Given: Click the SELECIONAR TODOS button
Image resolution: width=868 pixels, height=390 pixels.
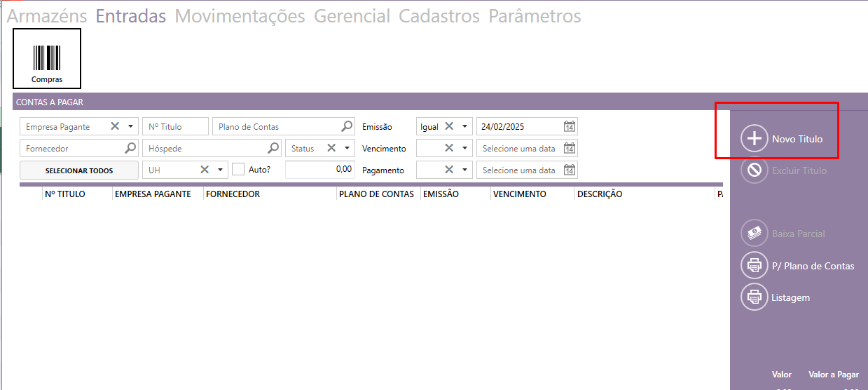Looking at the screenshot, I should click(x=79, y=170).
